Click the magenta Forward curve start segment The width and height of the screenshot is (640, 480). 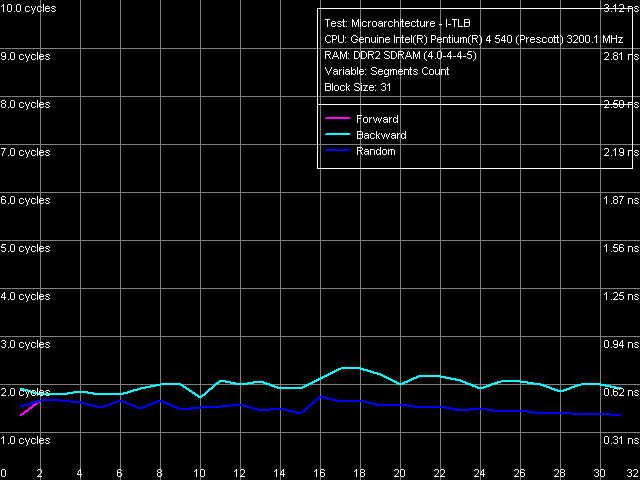click(30, 409)
